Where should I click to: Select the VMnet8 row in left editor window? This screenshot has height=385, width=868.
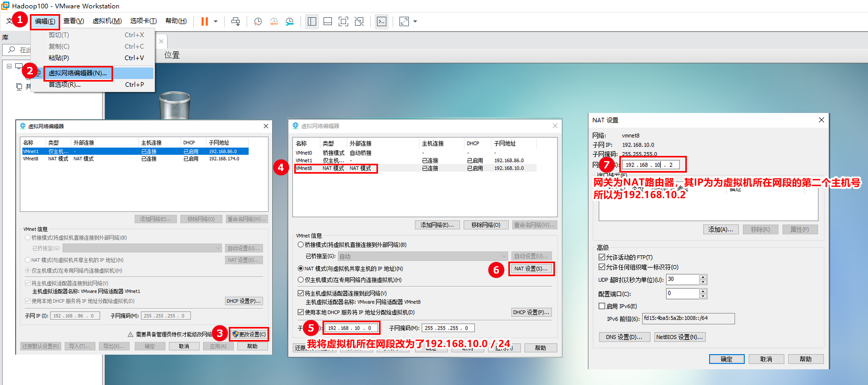point(135,158)
